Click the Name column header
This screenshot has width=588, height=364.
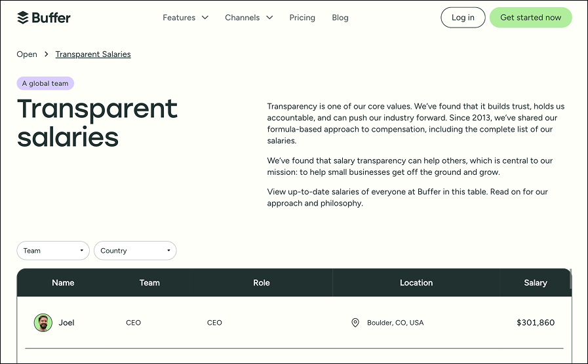[x=63, y=283]
